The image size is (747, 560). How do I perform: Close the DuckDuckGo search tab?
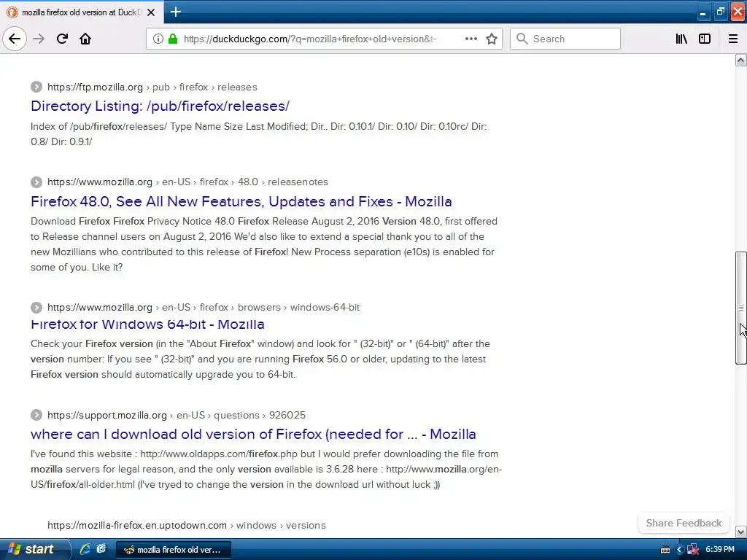151,12
